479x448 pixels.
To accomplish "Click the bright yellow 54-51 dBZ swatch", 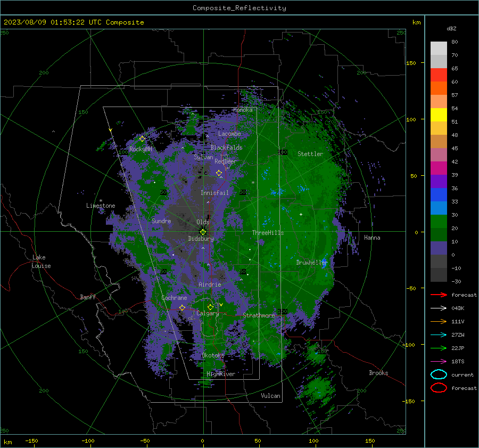I will click(439, 115).
